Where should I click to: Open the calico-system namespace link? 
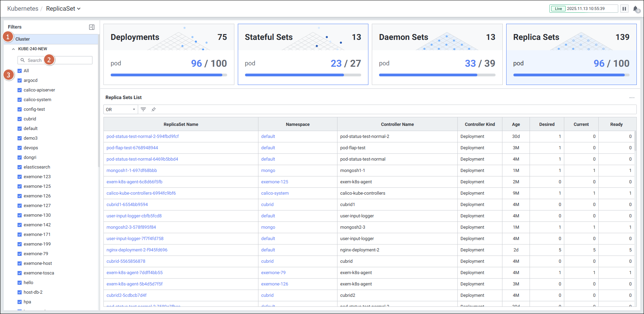pos(275,193)
